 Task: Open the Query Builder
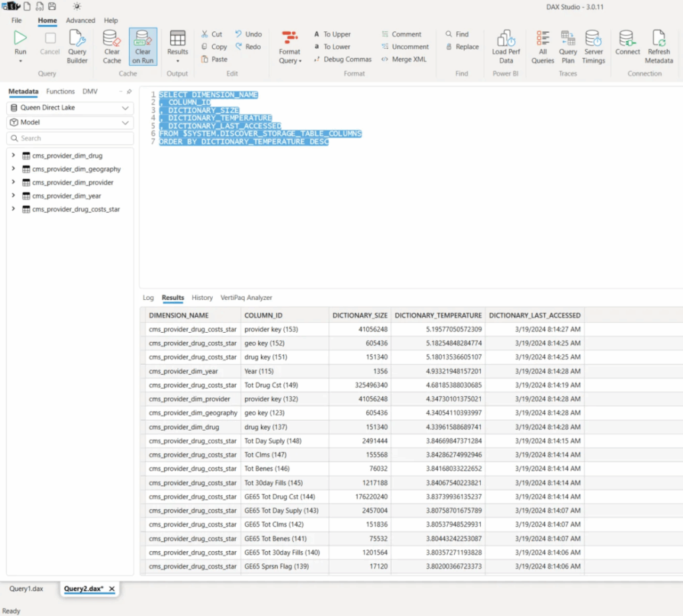pos(77,47)
